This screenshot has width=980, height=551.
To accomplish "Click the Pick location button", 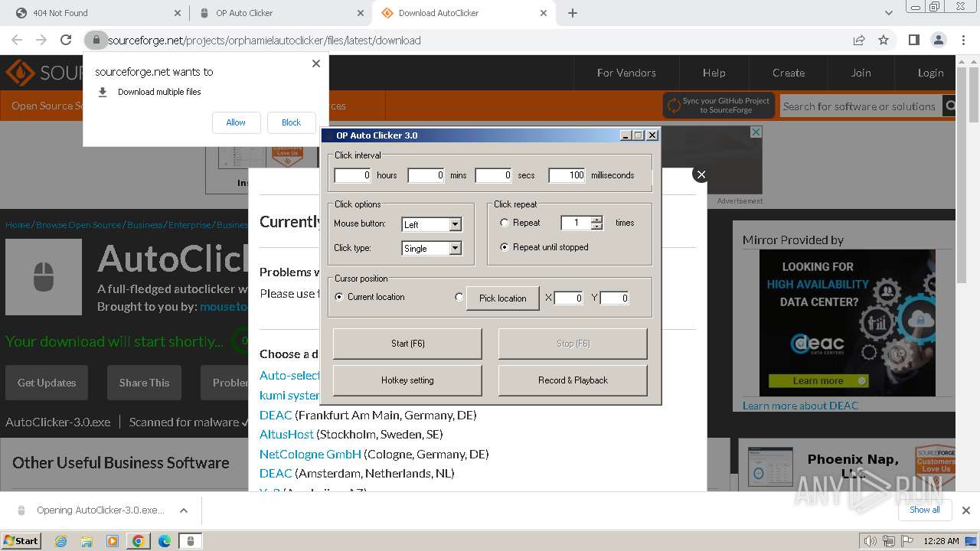I will coord(503,298).
